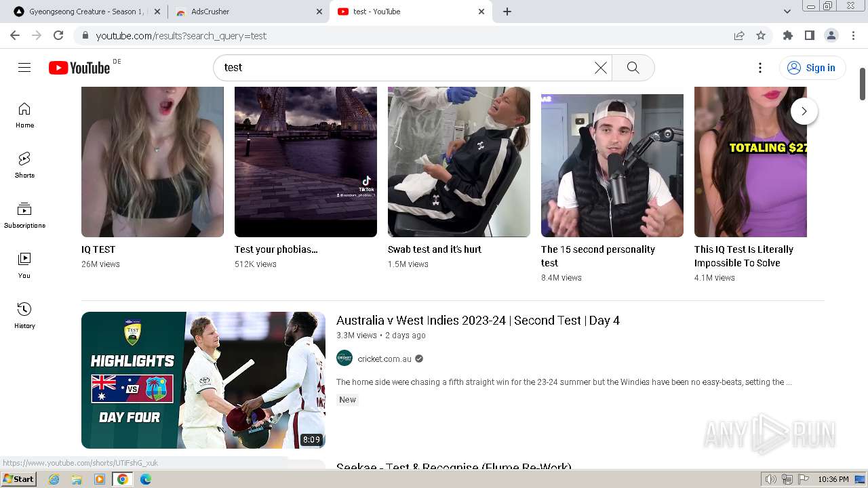Open Home in the sidebar
868x488 pixels.
click(x=24, y=115)
